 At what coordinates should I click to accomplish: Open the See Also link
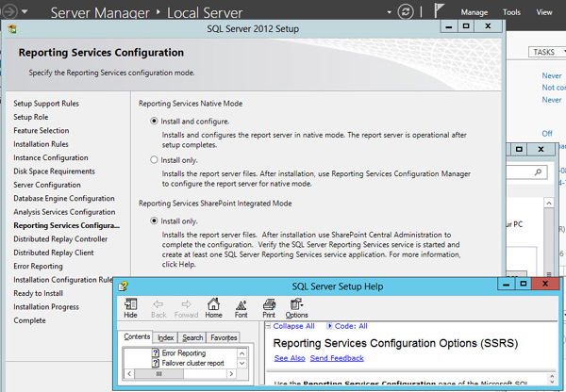click(x=290, y=358)
